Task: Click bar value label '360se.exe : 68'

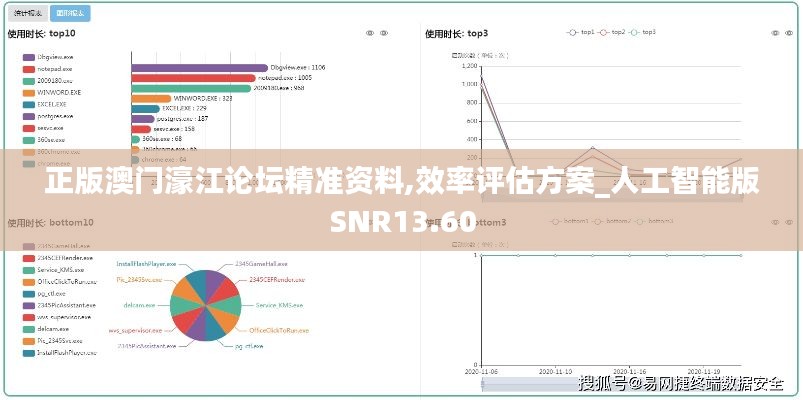Action: (x=162, y=139)
